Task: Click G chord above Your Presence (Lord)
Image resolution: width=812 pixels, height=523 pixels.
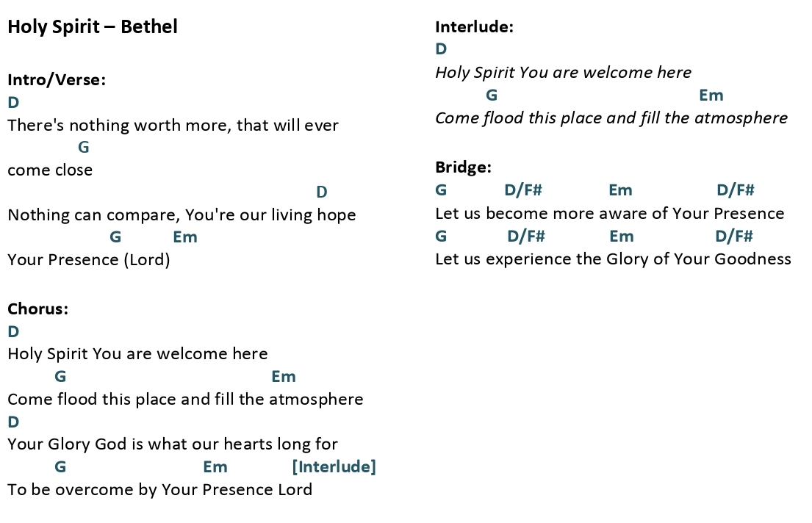Action: point(115,237)
